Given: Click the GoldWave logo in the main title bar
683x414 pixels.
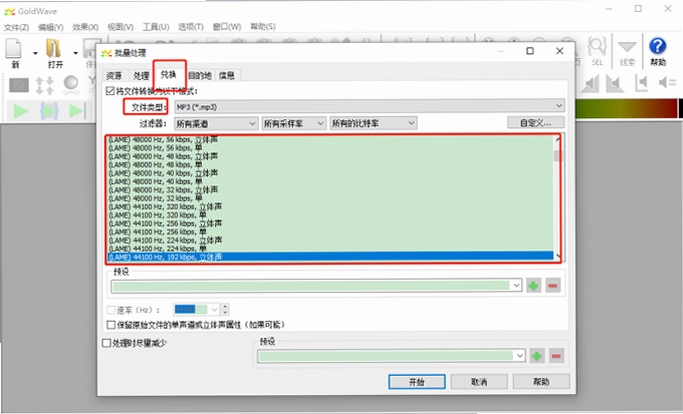Looking at the screenshot, I should (9, 11).
